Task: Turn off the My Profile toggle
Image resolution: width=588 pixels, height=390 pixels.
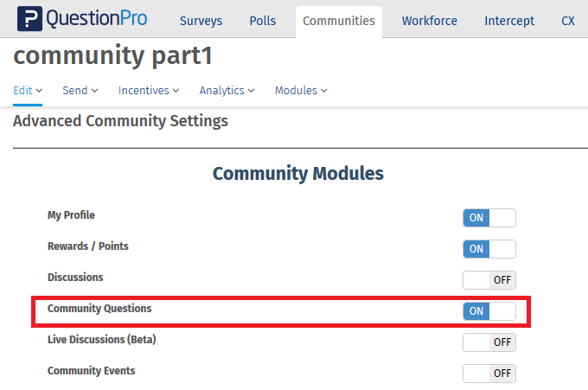Action: pos(489,218)
